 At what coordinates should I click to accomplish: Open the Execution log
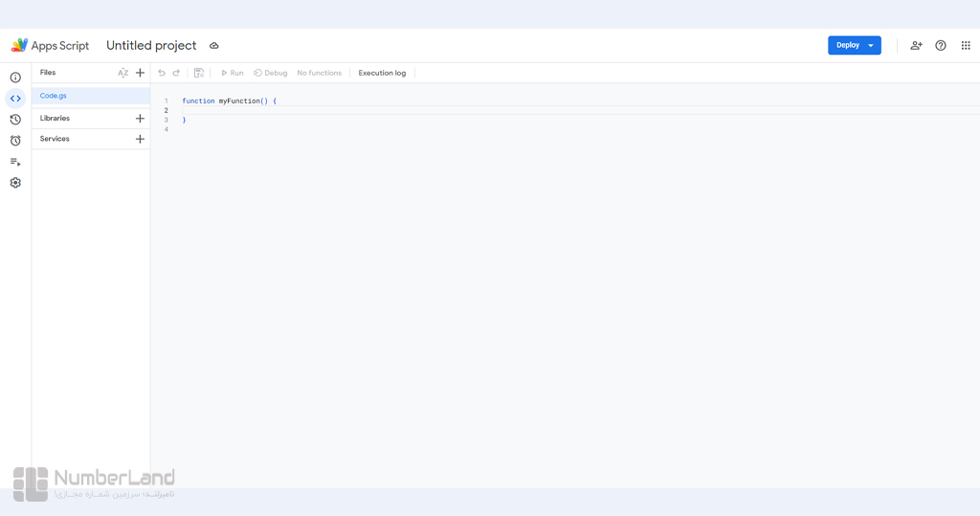click(382, 73)
